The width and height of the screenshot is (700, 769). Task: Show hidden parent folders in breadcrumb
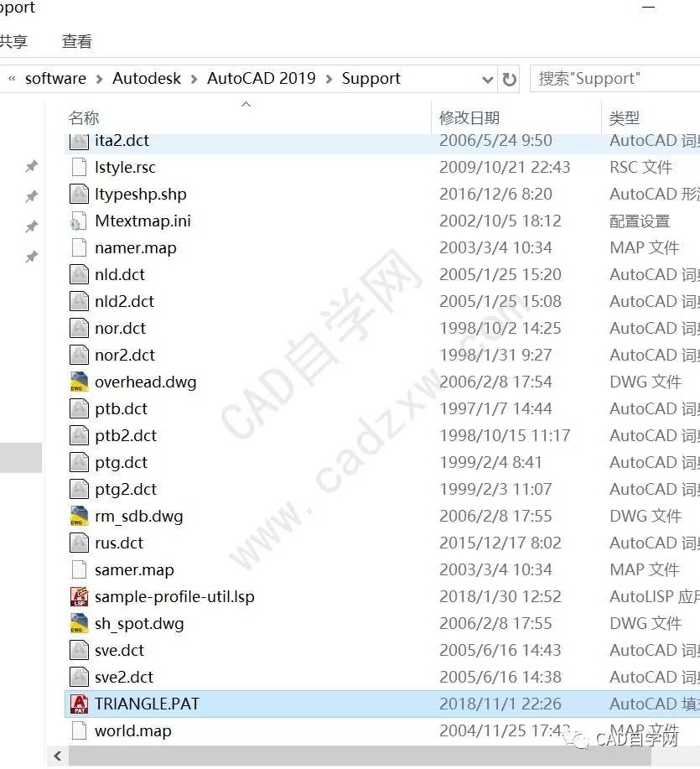(12, 79)
